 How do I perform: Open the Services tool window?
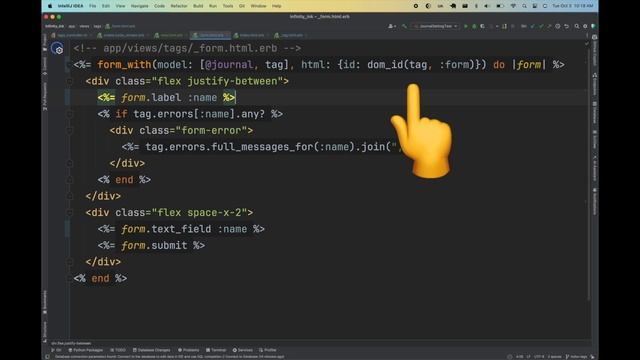(x=243, y=350)
